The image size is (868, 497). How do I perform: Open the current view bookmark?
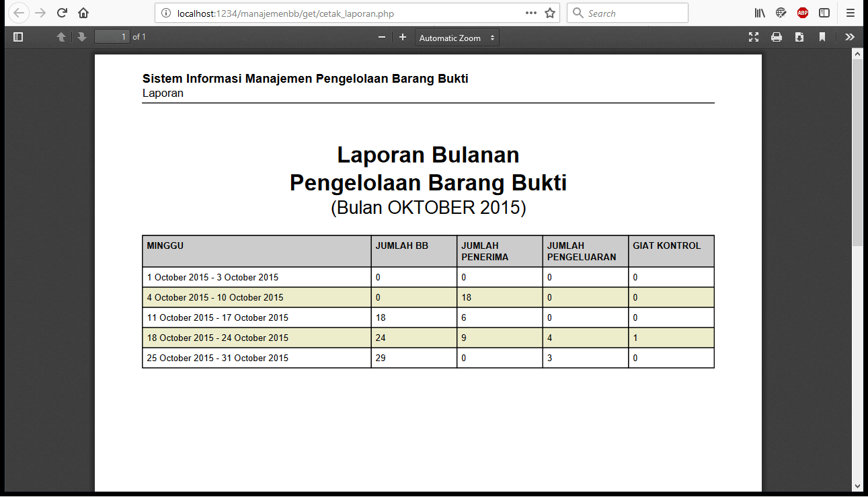click(822, 38)
